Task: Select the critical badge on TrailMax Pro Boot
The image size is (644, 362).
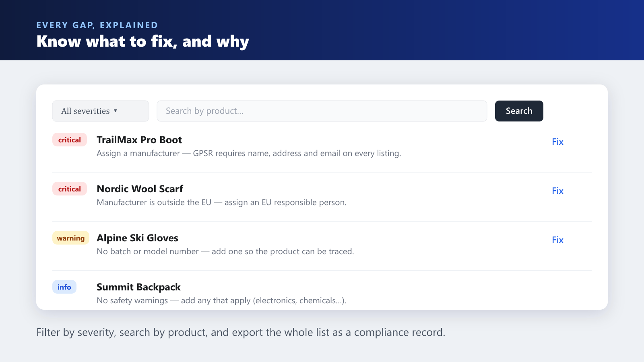Action: 70,140
